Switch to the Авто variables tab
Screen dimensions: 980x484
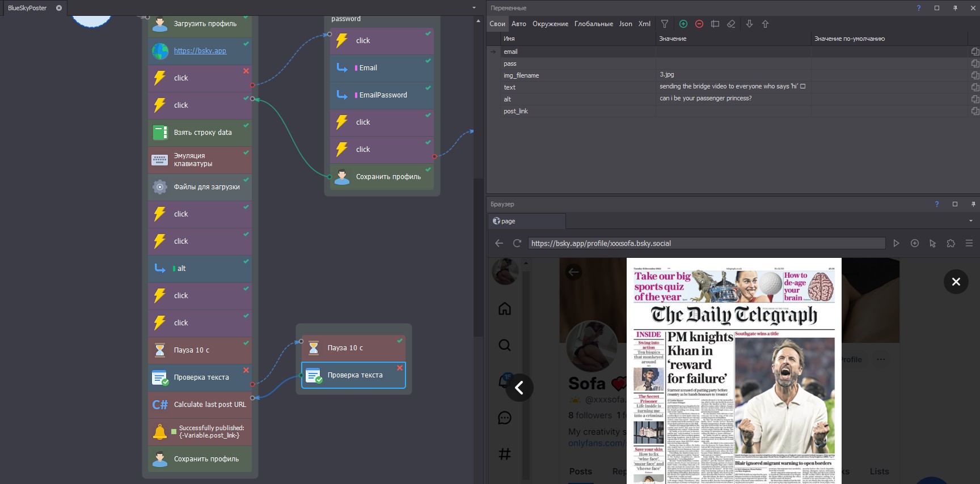(x=519, y=24)
